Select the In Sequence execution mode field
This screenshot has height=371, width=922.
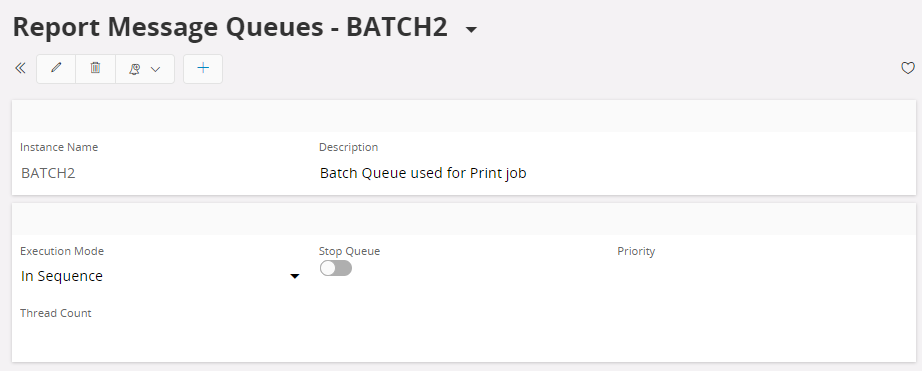tap(160, 276)
